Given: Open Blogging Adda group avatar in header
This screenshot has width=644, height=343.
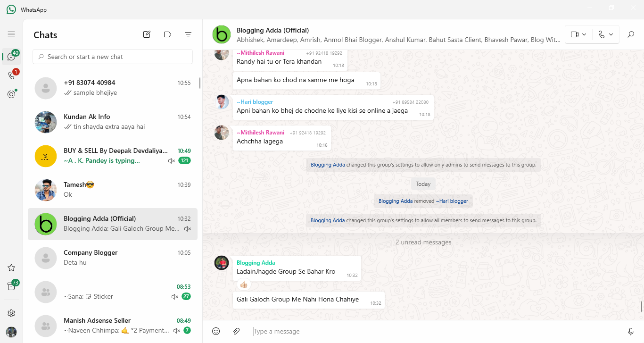Looking at the screenshot, I should pyautogui.click(x=222, y=34).
